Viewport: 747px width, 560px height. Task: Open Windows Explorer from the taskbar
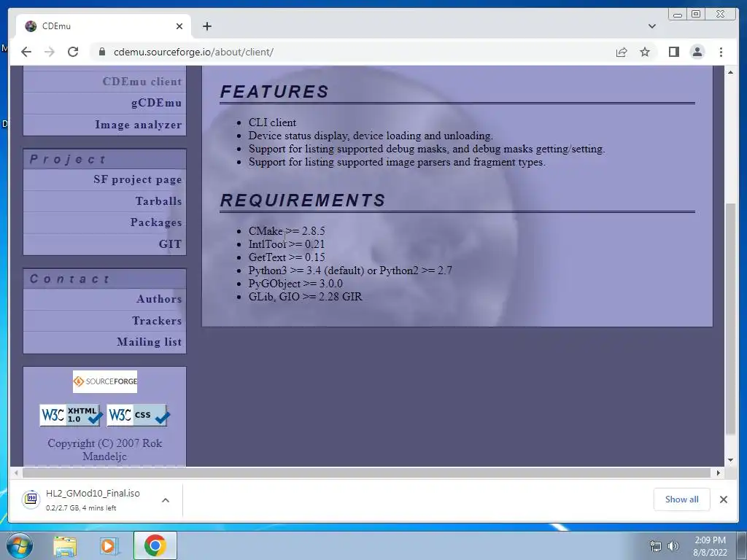65,545
